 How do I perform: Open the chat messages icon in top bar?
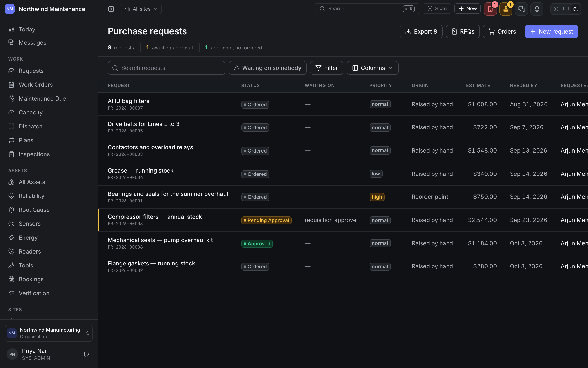(521, 9)
